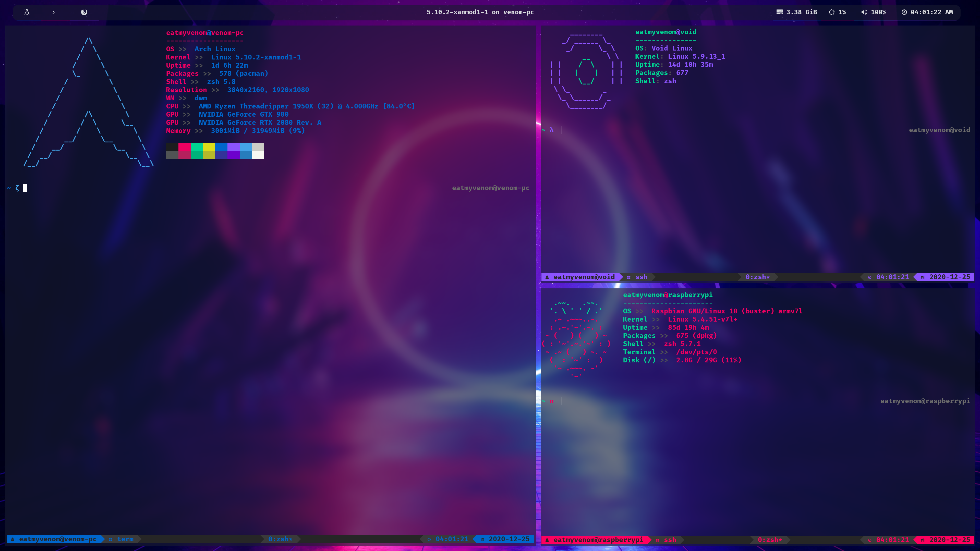Click the yellow color block in neofetch palette
This screenshot has width=980, height=551.
coord(209,147)
